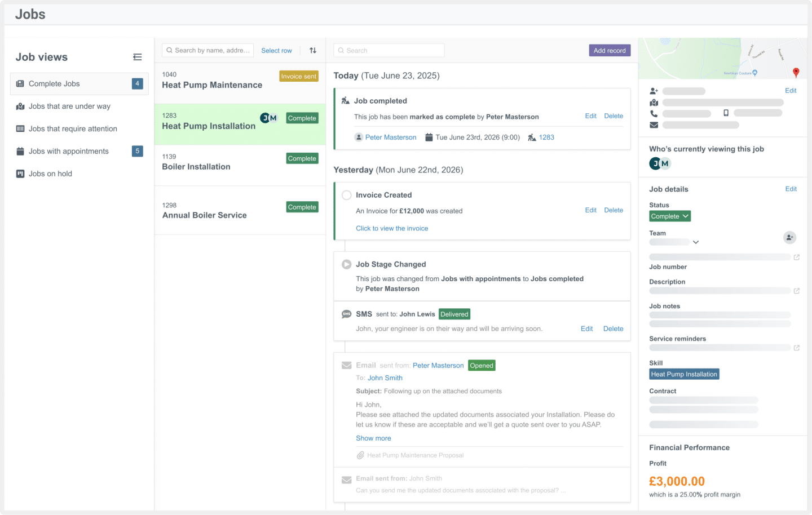Screen dimensions: 812x515
Task: Click the mobile phone icon in contact panel
Action: click(726, 113)
